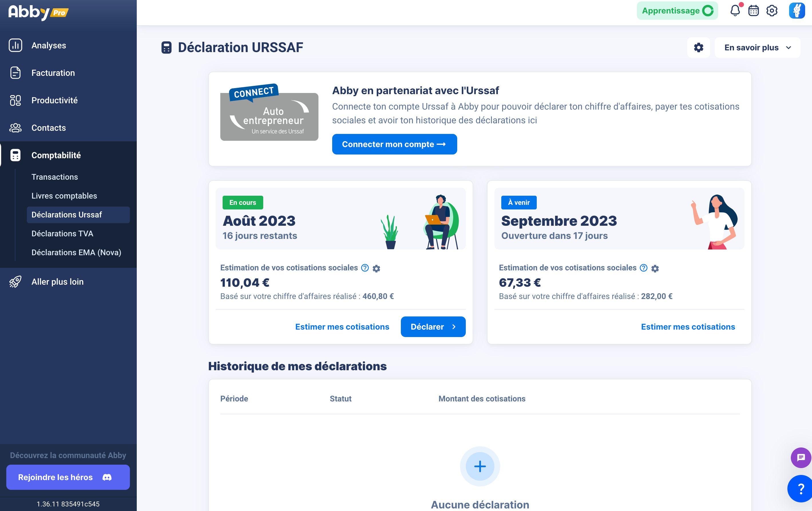Open Contacts in sidebar
The image size is (812, 511).
pos(49,128)
